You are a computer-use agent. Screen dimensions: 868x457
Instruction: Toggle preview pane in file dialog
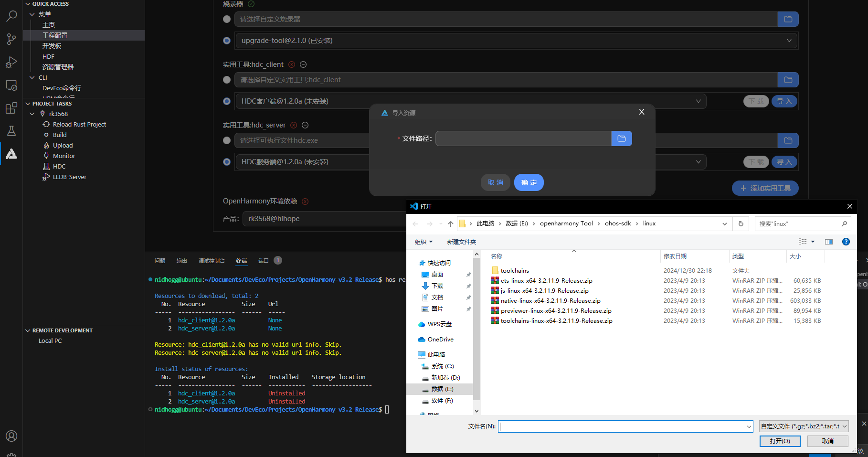[829, 242]
